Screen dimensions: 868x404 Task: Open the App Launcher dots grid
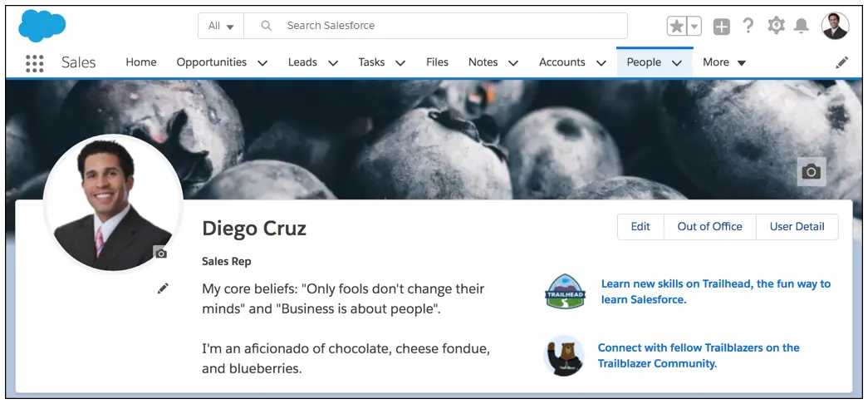(34, 63)
